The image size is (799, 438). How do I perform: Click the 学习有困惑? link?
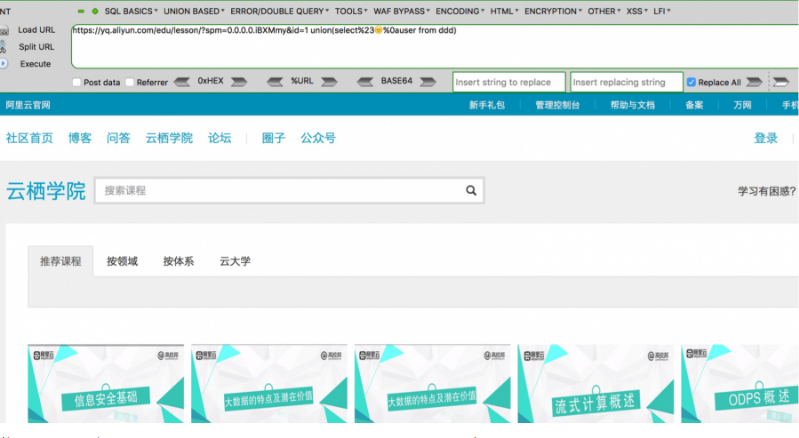pos(767,191)
